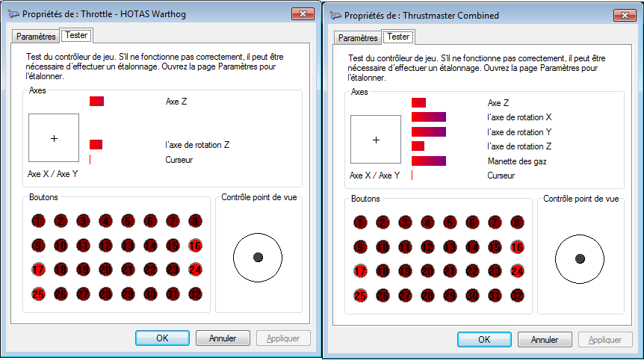Open Paramètres tab in Throttle window
Image resolution: width=644 pixels, height=360 pixels.
click(36, 36)
